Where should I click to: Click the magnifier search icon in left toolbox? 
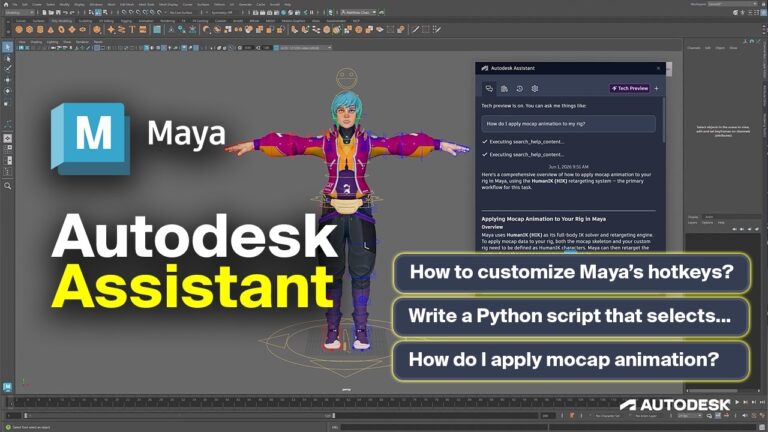pos(7,186)
